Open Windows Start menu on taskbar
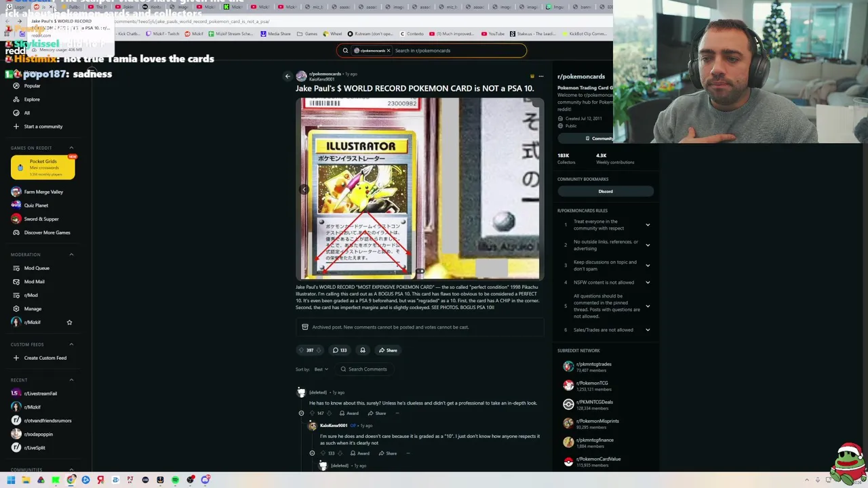 pos(11,480)
